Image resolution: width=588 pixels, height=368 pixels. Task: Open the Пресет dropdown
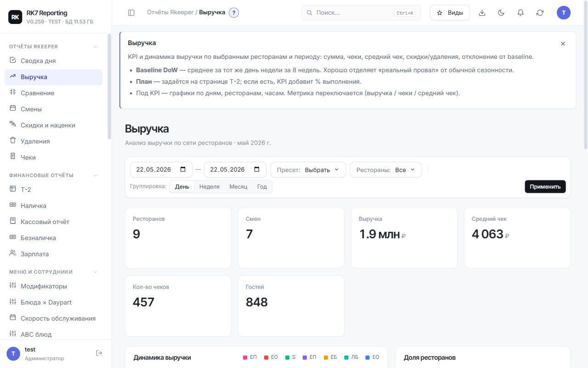click(308, 170)
